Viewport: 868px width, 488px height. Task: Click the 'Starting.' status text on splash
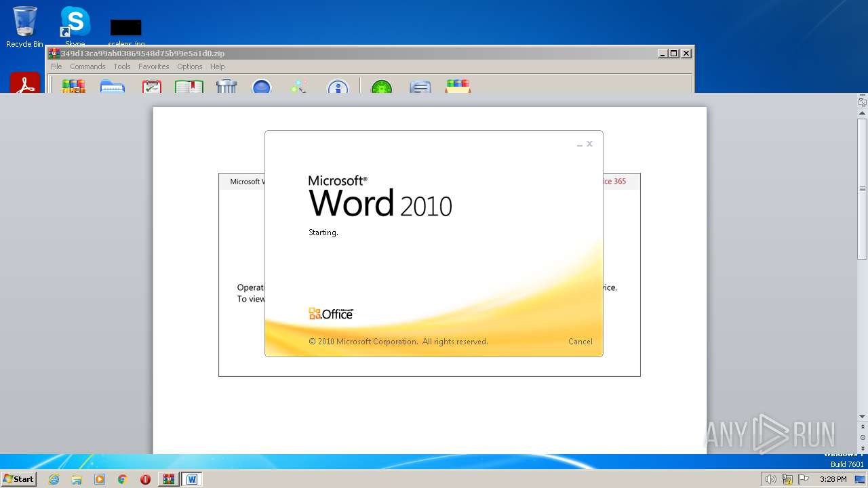coord(323,232)
